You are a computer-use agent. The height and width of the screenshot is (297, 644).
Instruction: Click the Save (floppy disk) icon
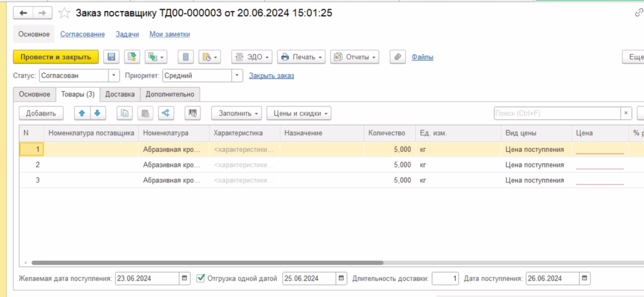click(x=111, y=57)
